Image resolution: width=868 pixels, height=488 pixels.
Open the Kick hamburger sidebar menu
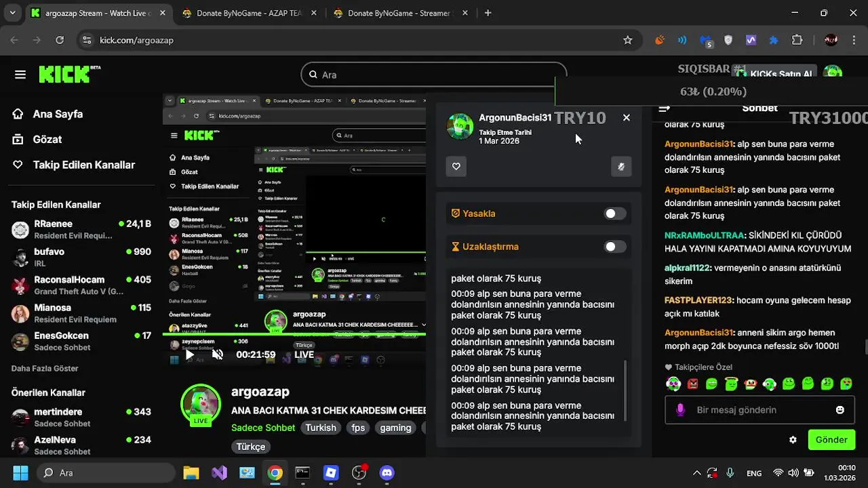(20, 75)
